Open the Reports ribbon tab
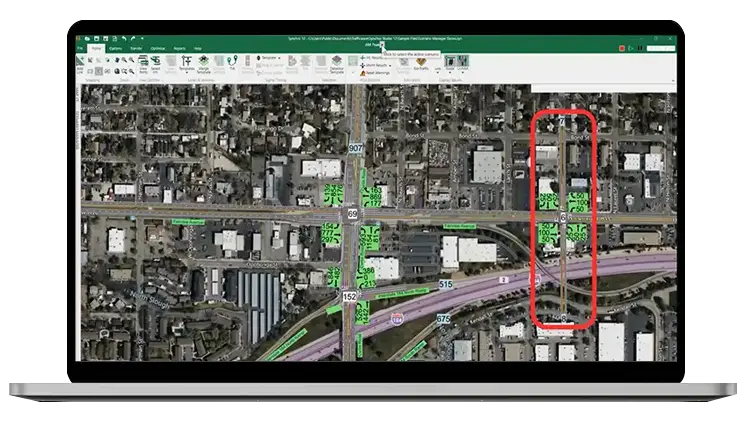The height and width of the screenshot is (422, 750). (179, 48)
